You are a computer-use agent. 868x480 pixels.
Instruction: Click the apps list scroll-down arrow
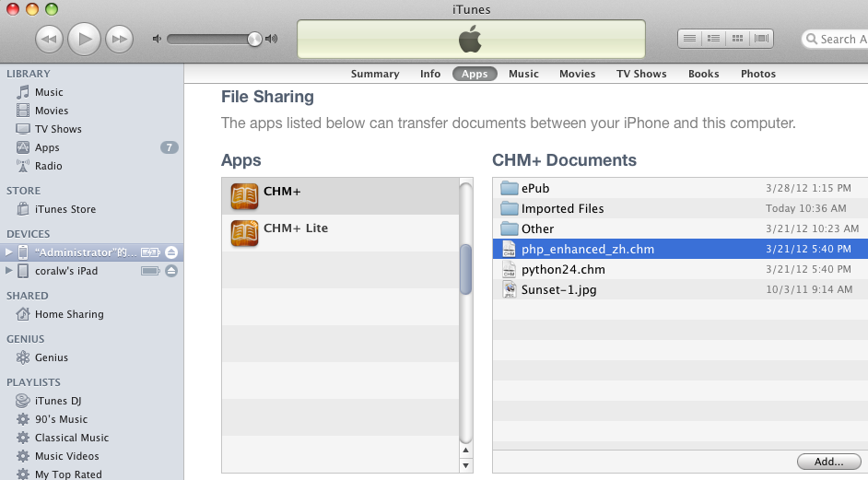pos(465,465)
